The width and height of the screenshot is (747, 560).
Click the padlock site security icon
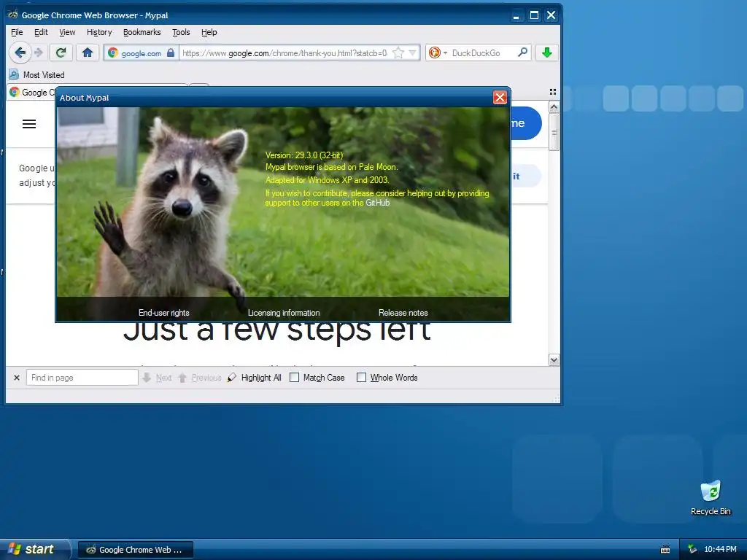171,52
